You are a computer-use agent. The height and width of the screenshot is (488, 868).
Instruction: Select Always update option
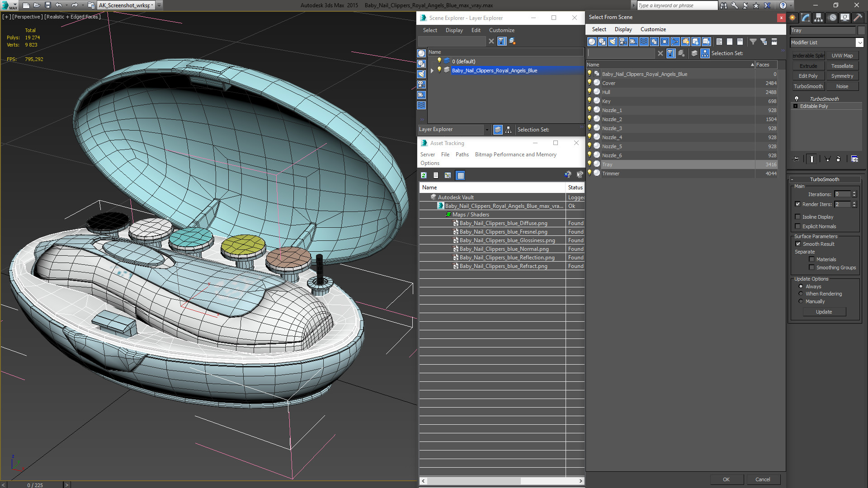(801, 286)
